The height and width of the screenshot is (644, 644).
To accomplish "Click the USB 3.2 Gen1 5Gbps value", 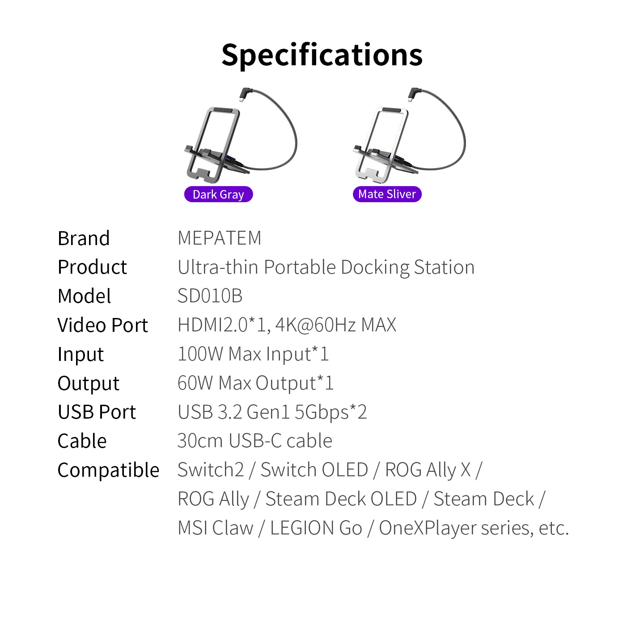I will 272,412.
